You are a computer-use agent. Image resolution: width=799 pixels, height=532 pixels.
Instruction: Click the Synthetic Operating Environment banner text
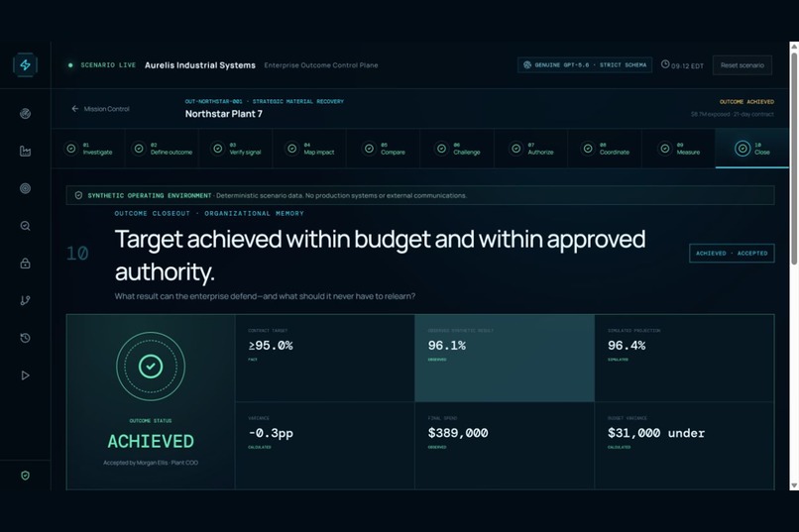pyautogui.click(x=277, y=195)
